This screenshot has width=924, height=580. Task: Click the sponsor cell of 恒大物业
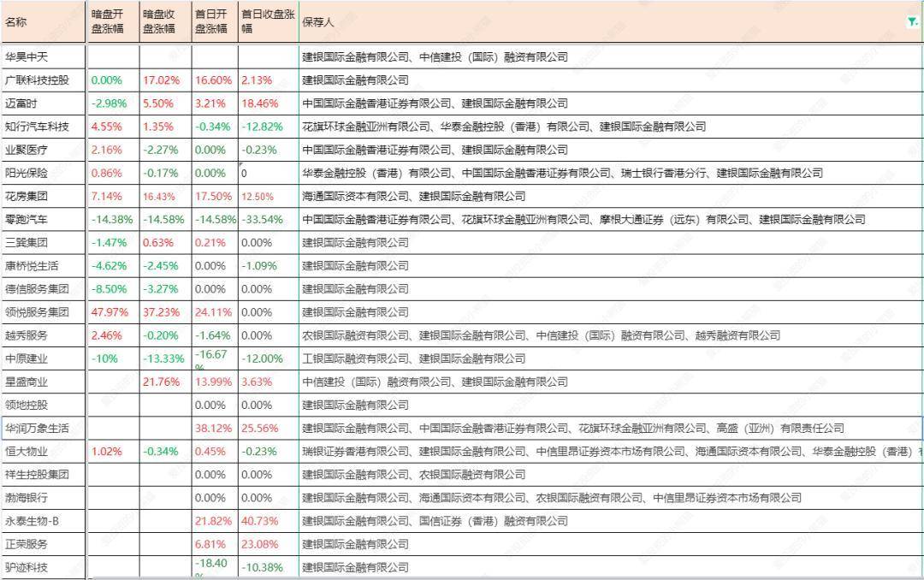click(x=599, y=452)
